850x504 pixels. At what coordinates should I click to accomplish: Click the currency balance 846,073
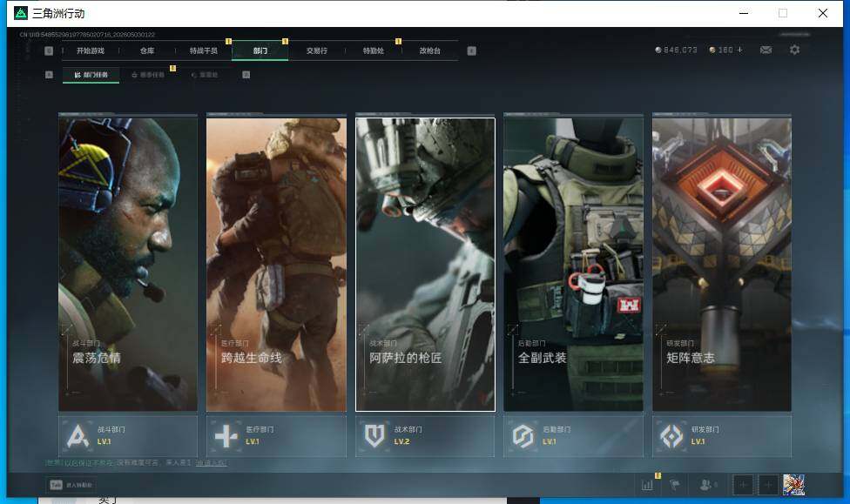point(676,50)
